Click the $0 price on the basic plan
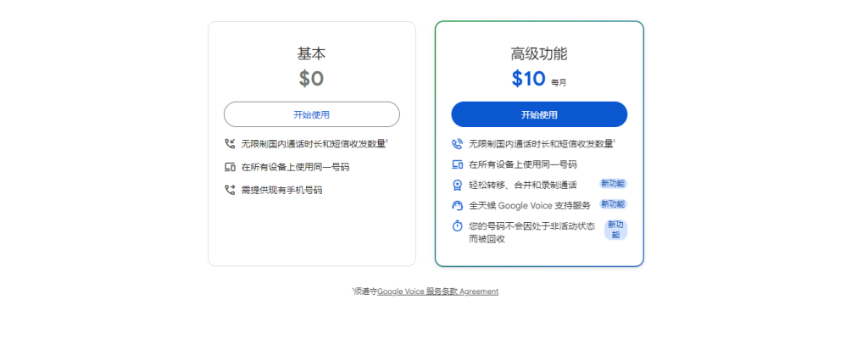The height and width of the screenshot is (339, 868). pyautogui.click(x=311, y=79)
